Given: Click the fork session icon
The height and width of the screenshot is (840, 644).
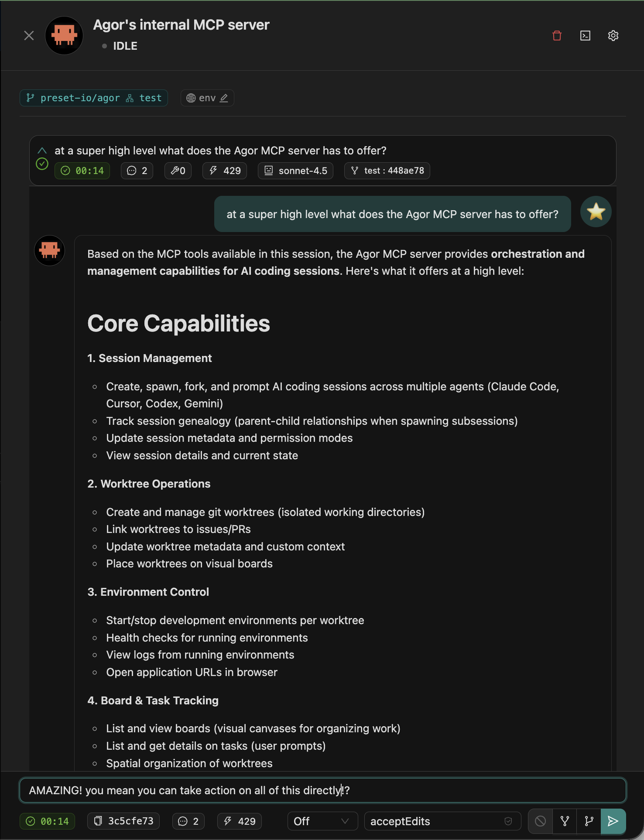Looking at the screenshot, I should point(565,821).
